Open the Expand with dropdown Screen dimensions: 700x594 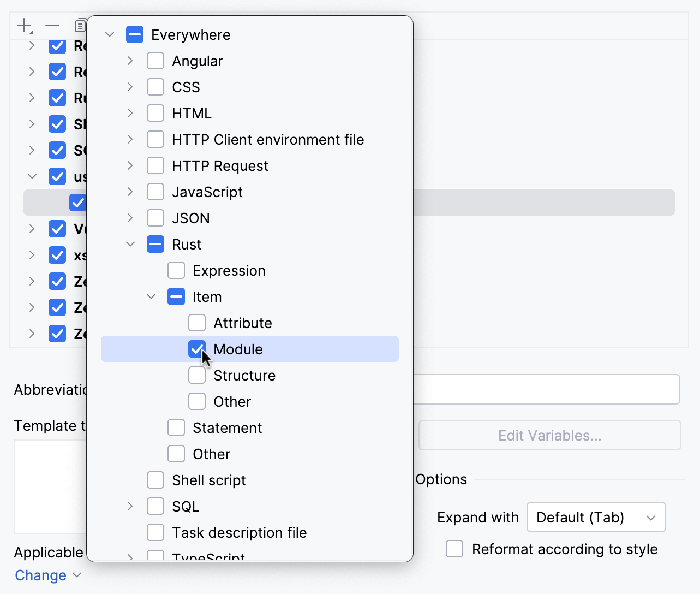click(596, 517)
